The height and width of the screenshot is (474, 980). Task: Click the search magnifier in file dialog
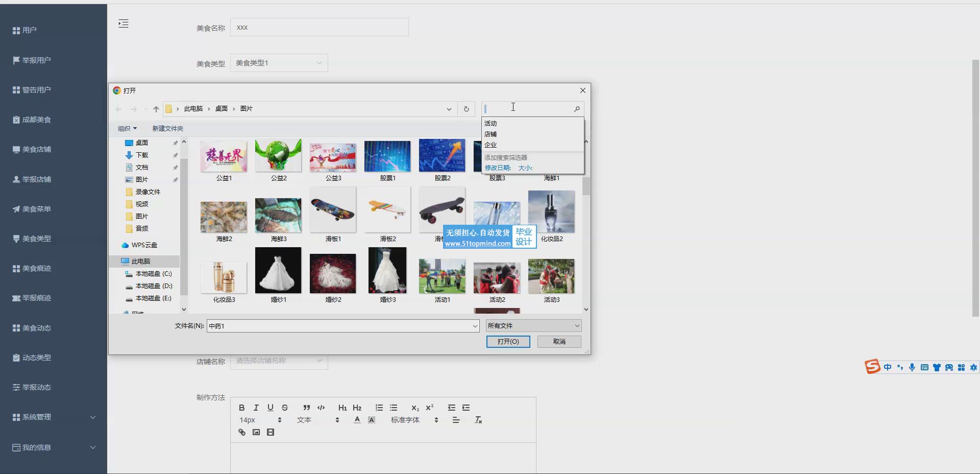[x=577, y=109]
